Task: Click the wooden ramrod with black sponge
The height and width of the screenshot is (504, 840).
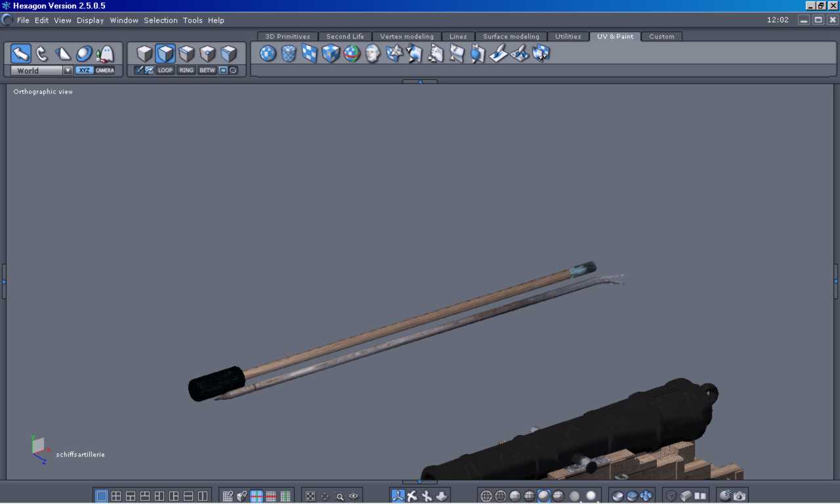Action: (x=394, y=330)
